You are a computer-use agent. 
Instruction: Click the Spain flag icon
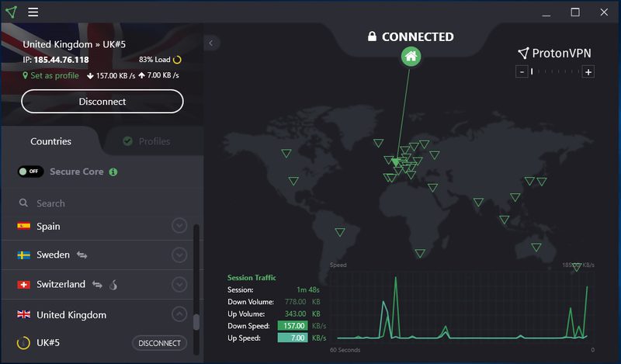(24, 226)
